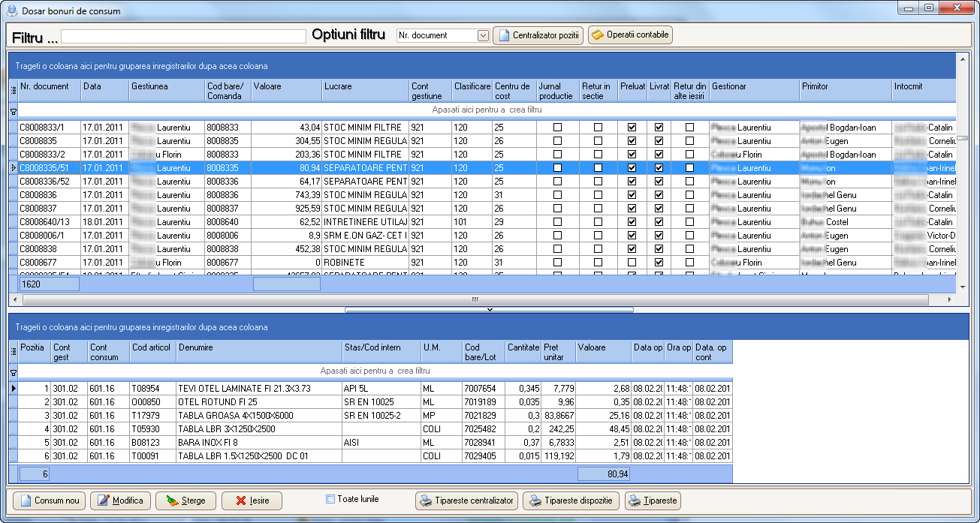Screen dimensions: 980x523
Task: Click the Modifica button
Action: 119,500
